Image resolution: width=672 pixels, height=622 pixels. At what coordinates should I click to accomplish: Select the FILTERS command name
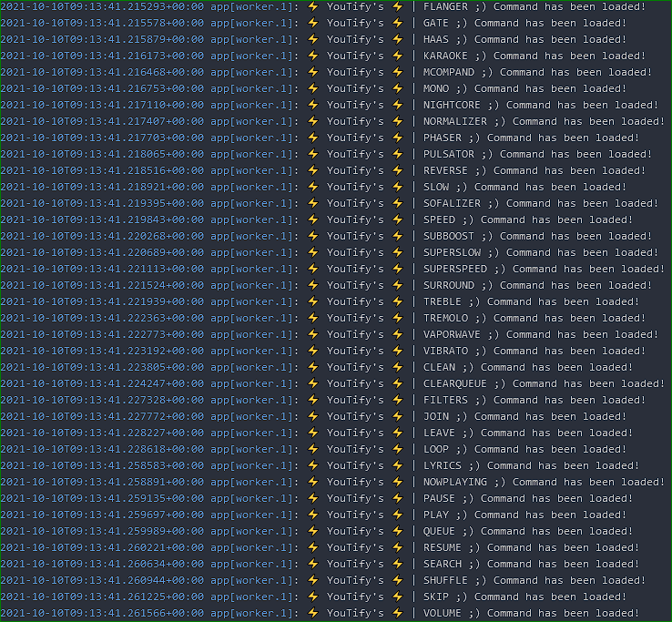[x=445, y=400]
